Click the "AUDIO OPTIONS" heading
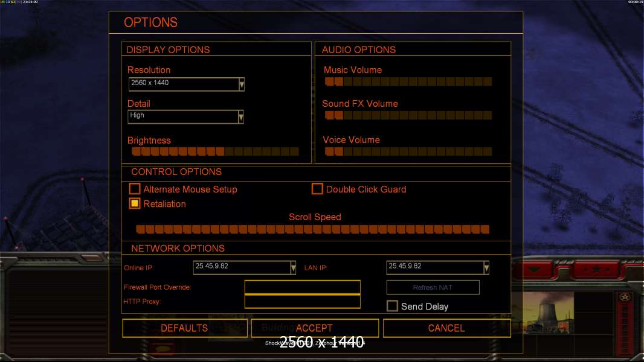 click(359, 49)
